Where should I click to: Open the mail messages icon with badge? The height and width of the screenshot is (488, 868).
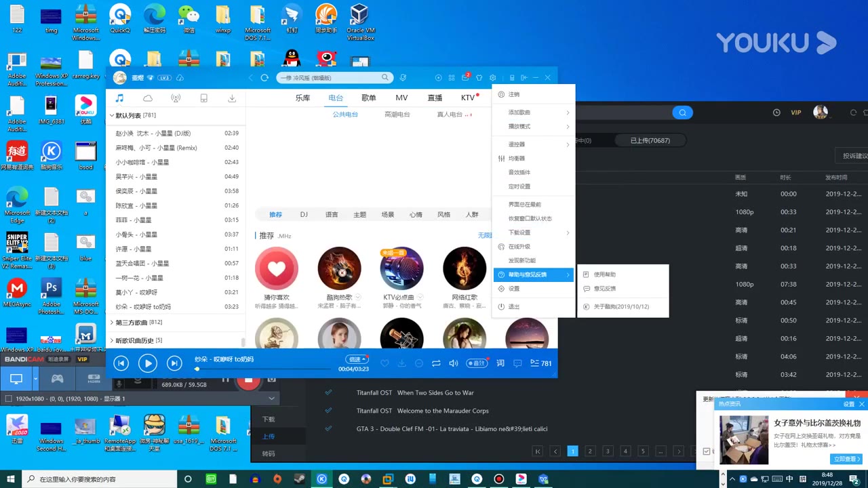[x=466, y=77]
